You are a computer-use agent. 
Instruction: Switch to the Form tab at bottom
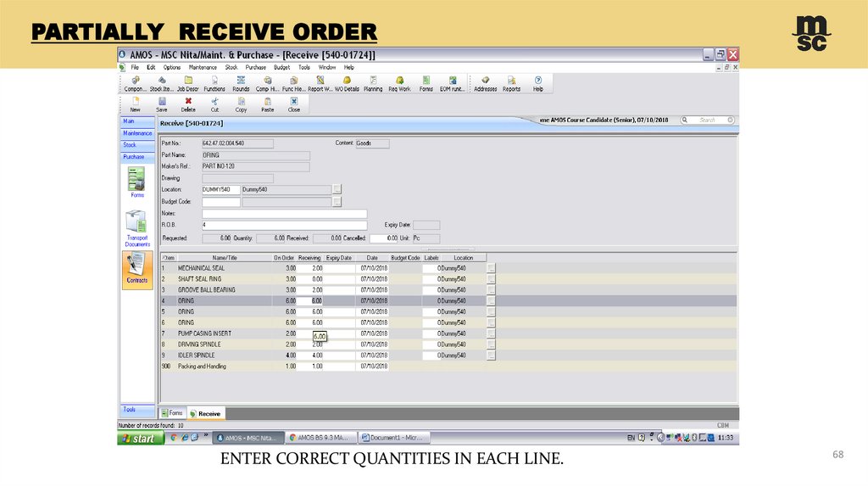tap(173, 413)
